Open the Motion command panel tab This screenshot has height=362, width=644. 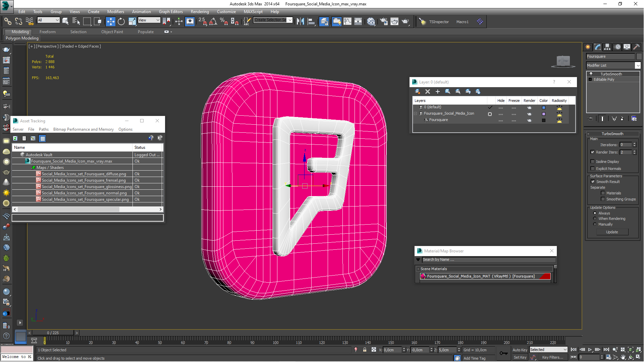[x=618, y=47]
